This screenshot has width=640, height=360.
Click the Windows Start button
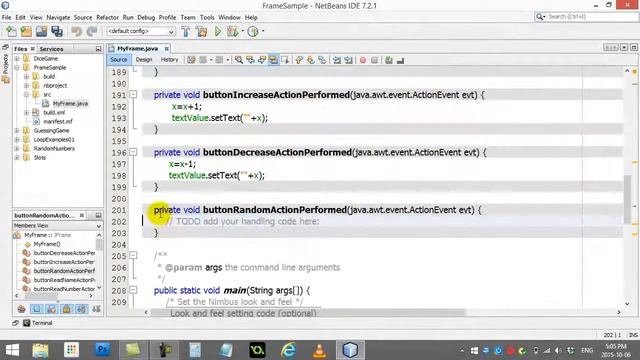click(x=12, y=350)
